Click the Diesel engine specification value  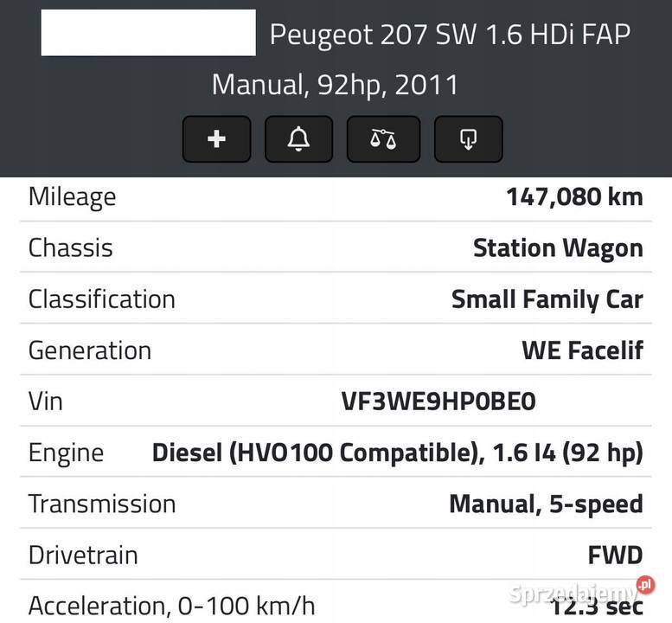coord(397,453)
